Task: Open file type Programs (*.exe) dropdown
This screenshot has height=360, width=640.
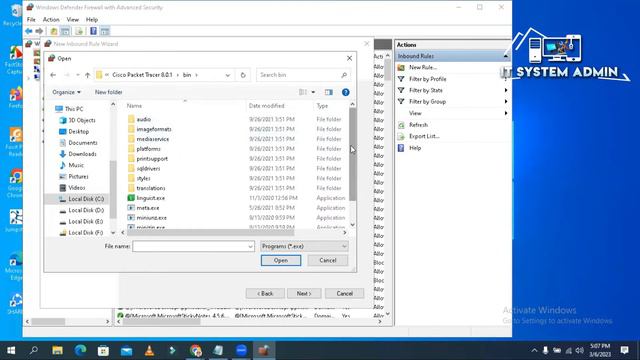Action: click(304, 246)
